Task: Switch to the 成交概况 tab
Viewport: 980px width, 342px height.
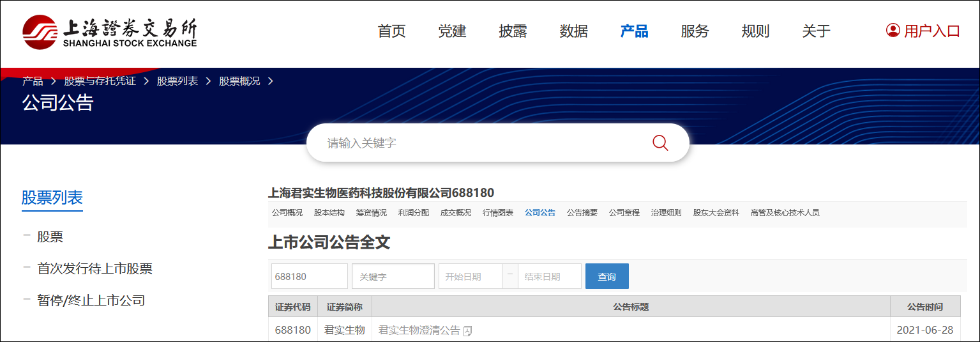Action: (x=456, y=213)
